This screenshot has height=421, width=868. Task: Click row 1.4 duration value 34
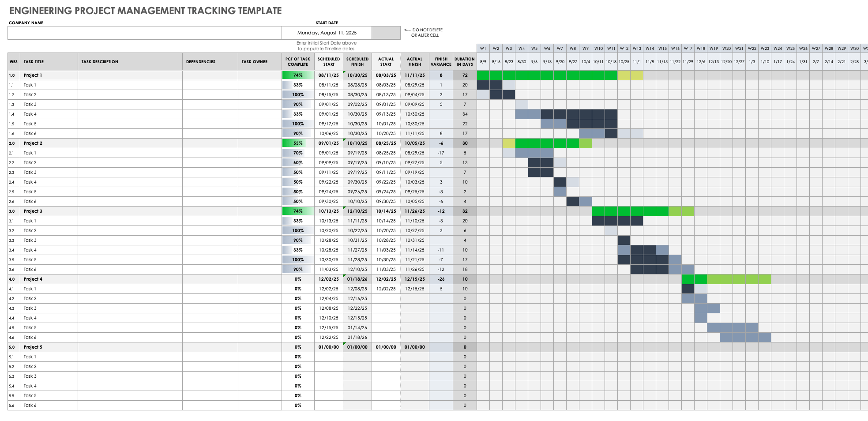tap(465, 114)
